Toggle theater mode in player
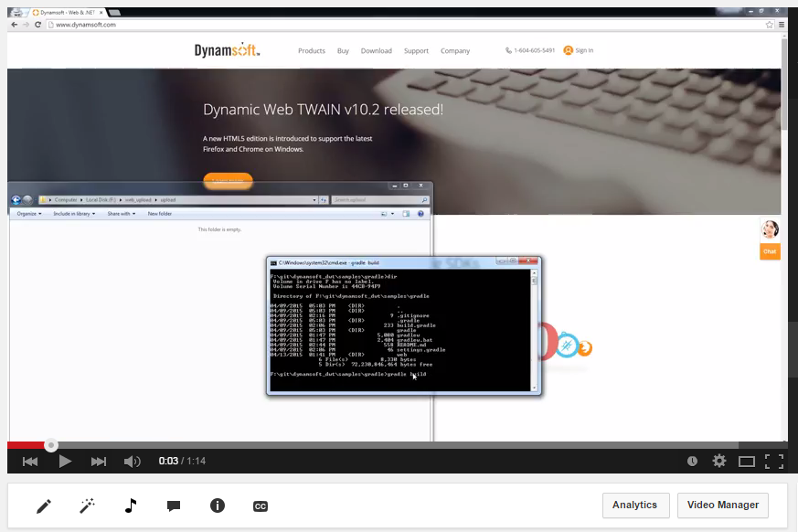Viewport: 798px width, 532px height. (747, 462)
